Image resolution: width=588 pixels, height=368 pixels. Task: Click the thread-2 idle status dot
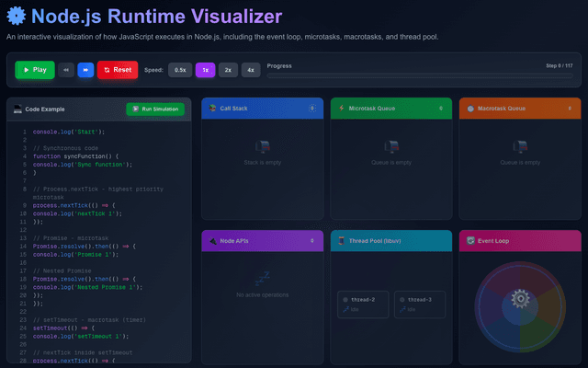click(345, 300)
